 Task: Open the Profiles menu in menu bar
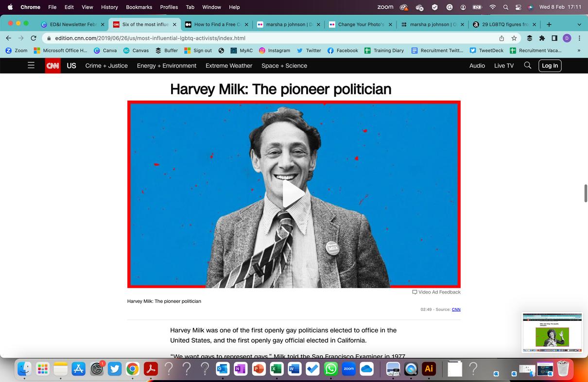click(x=169, y=7)
